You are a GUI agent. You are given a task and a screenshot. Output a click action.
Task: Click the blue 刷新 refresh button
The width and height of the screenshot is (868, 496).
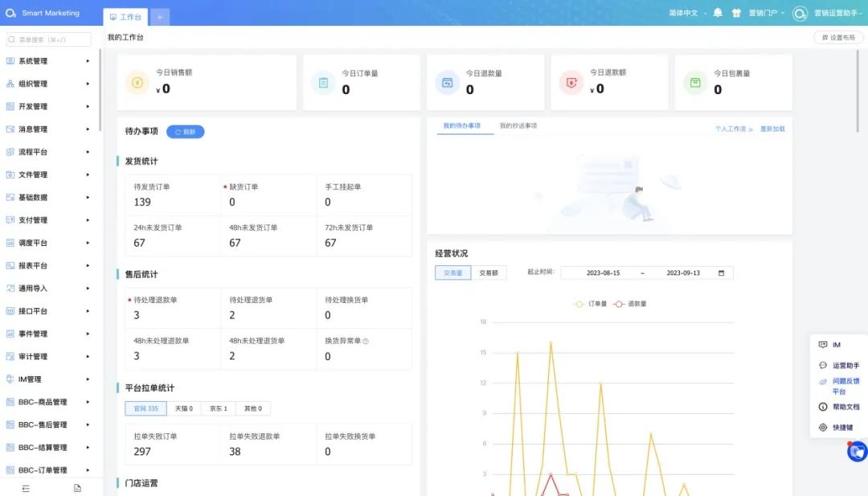(x=185, y=132)
